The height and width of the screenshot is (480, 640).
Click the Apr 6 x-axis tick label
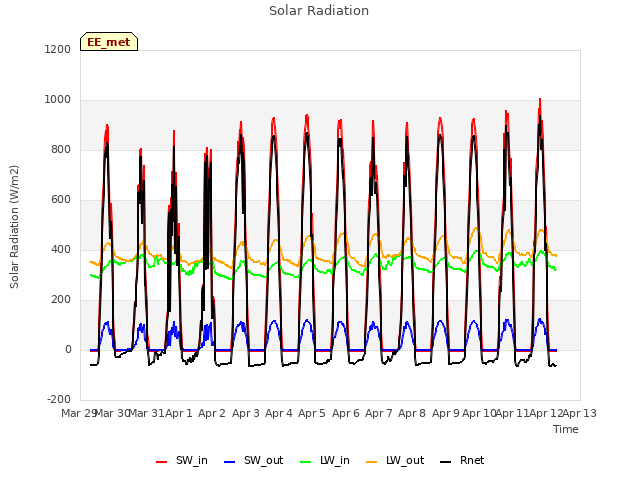[346, 413]
